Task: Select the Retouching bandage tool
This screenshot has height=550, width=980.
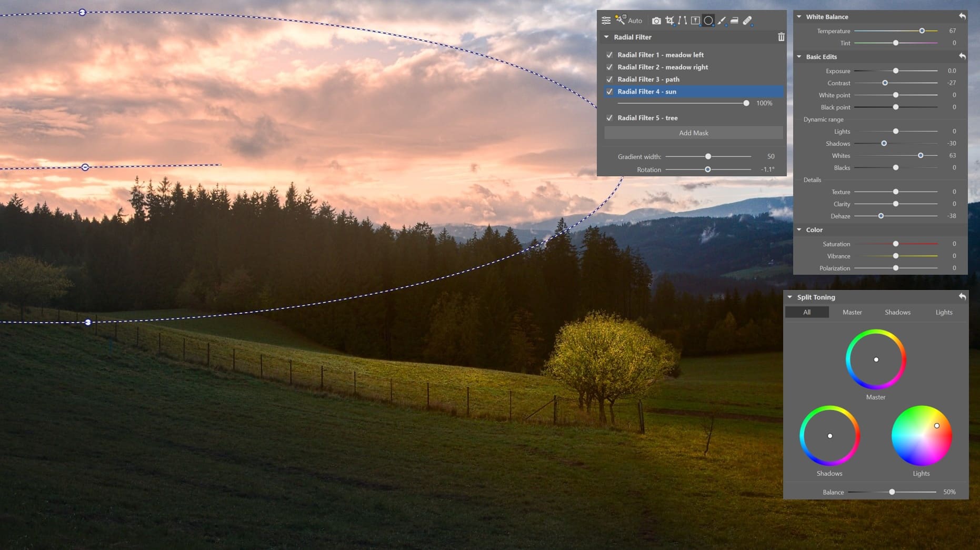Action: click(x=747, y=21)
